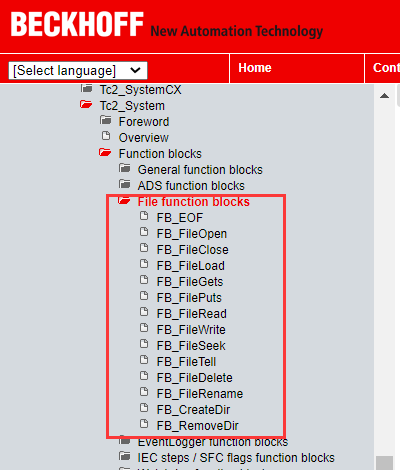Select the Tc2_System tree entry
Viewport: 400px width, 470px height.
point(132,106)
